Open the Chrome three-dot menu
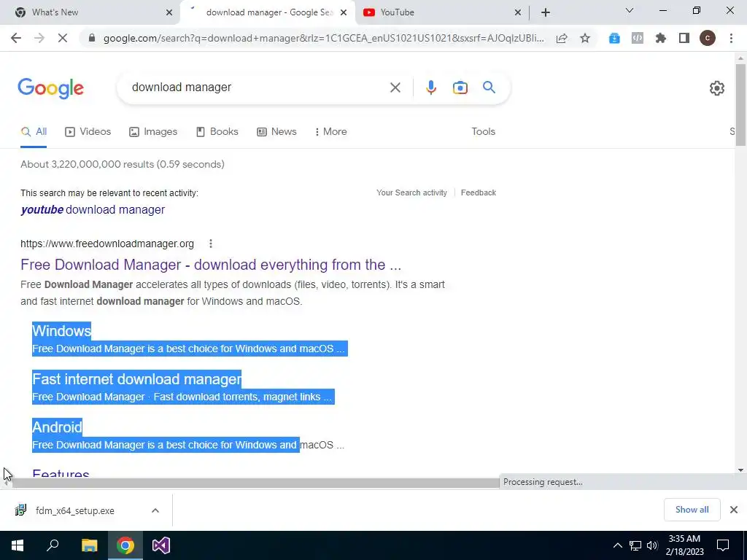The height and width of the screenshot is (560, 747). 731,38
